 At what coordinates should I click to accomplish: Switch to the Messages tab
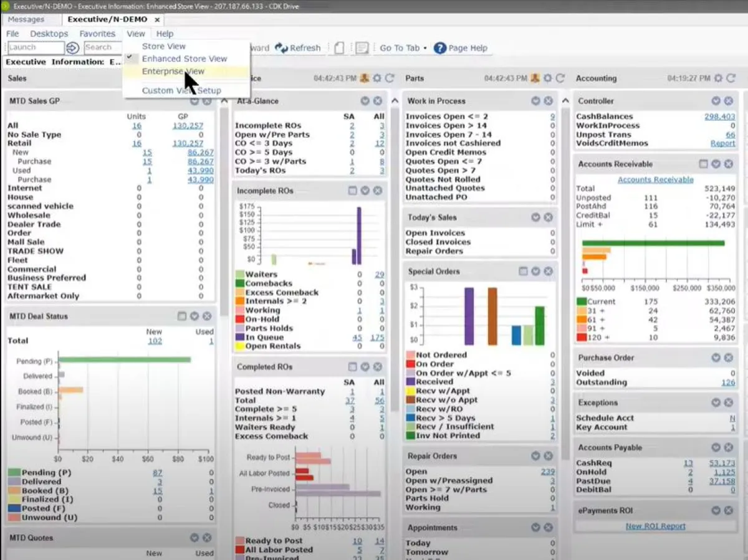click(26, 19)
